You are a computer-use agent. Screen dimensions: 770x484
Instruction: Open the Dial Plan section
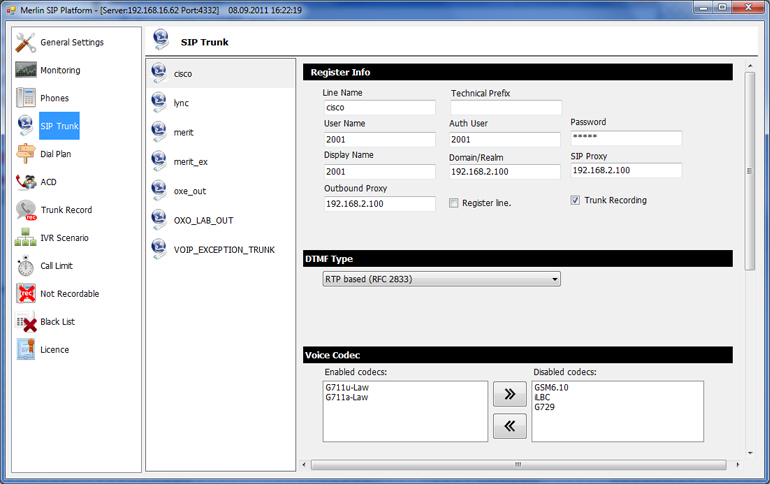click(x=55, y=154)
